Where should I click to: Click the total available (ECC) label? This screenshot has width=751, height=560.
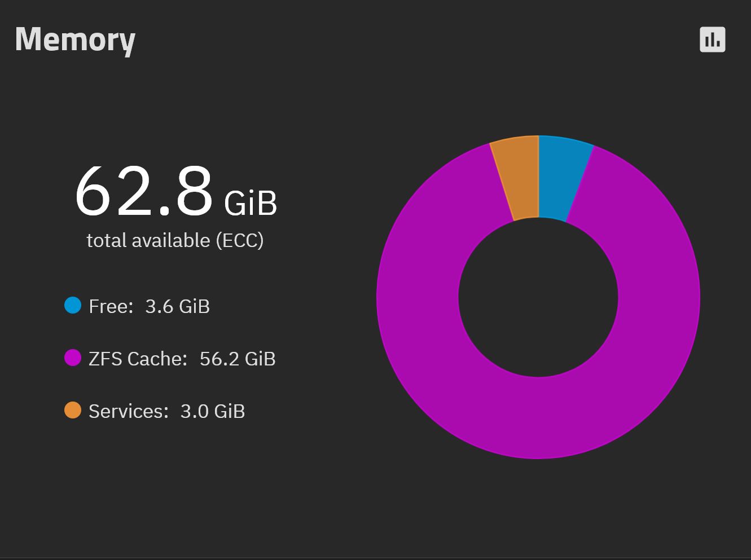coord(175,240)
